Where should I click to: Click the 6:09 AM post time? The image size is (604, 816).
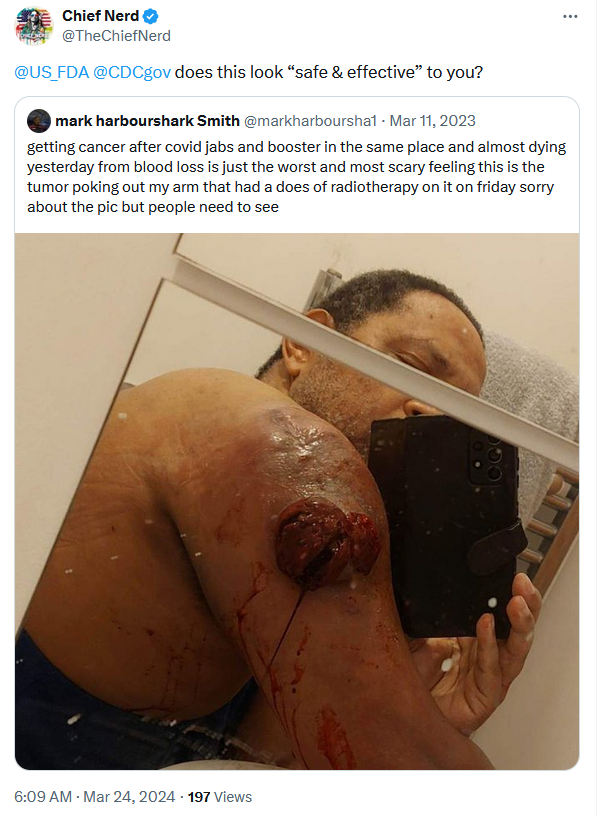point(43,797)
